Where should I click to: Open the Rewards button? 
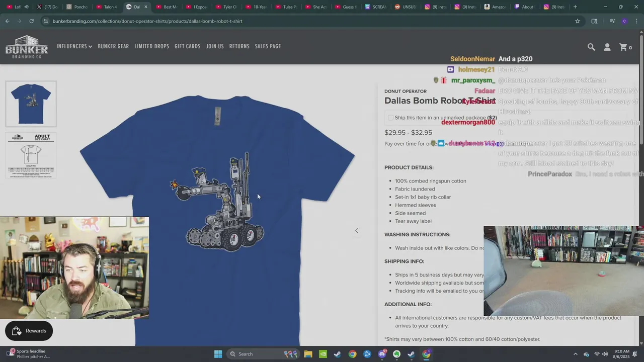coord(29,331)
